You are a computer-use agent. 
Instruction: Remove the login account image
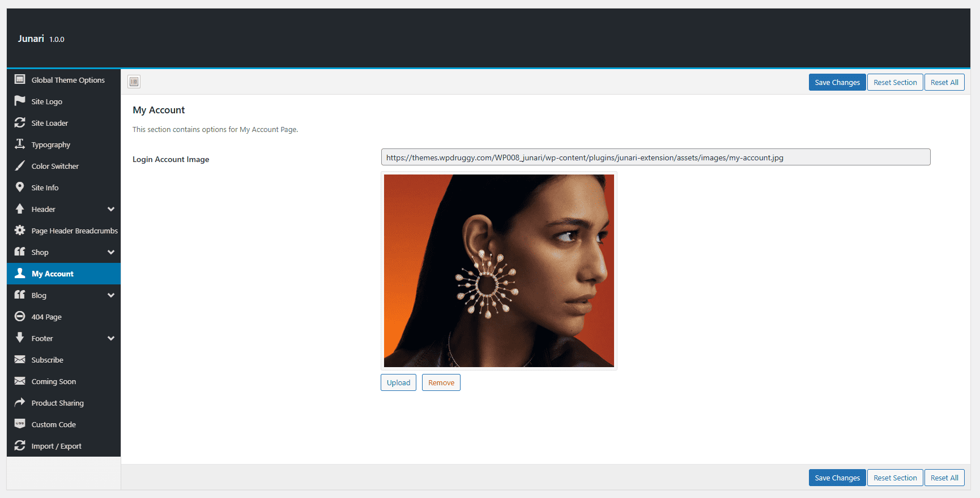pos(441,382)
